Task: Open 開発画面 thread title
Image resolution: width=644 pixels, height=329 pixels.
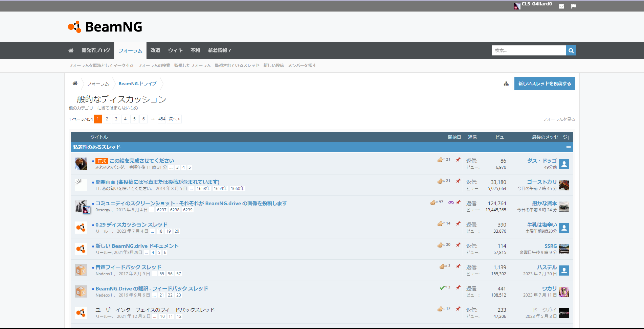Action: 158,182
